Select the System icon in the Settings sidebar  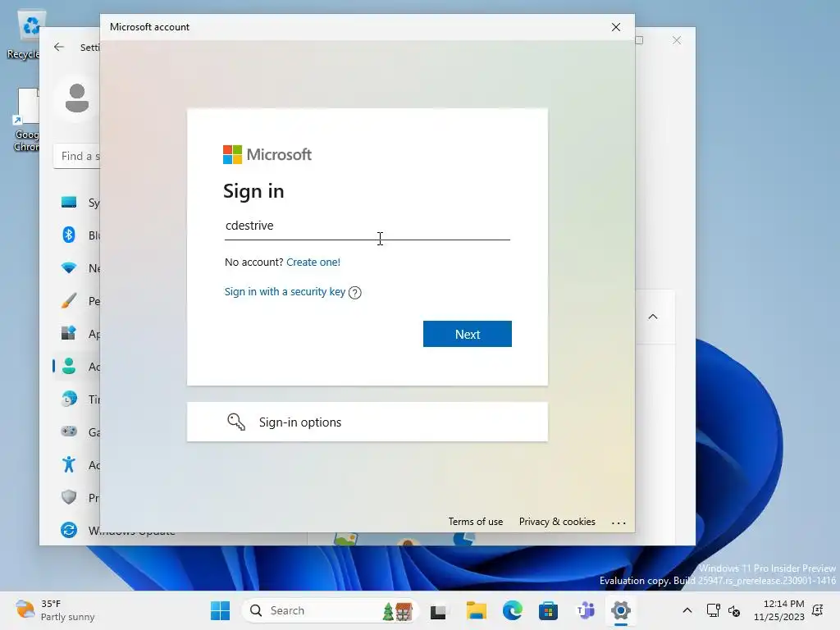(x=69, y=202)
